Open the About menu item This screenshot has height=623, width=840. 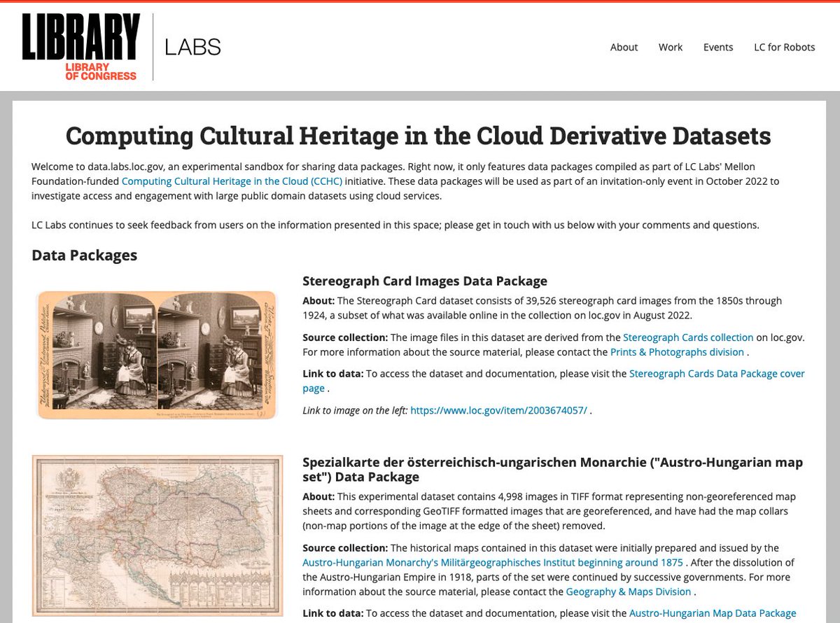tap(624, 47)
